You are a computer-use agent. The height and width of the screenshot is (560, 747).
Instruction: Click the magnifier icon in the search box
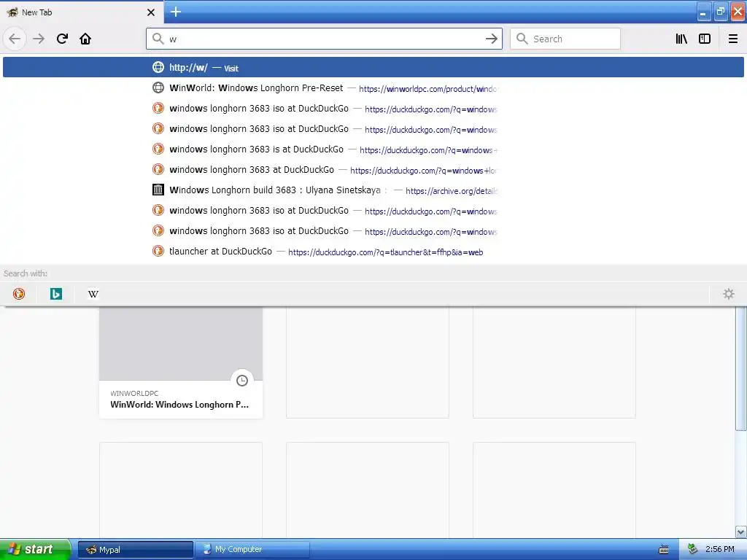point(522,39)
